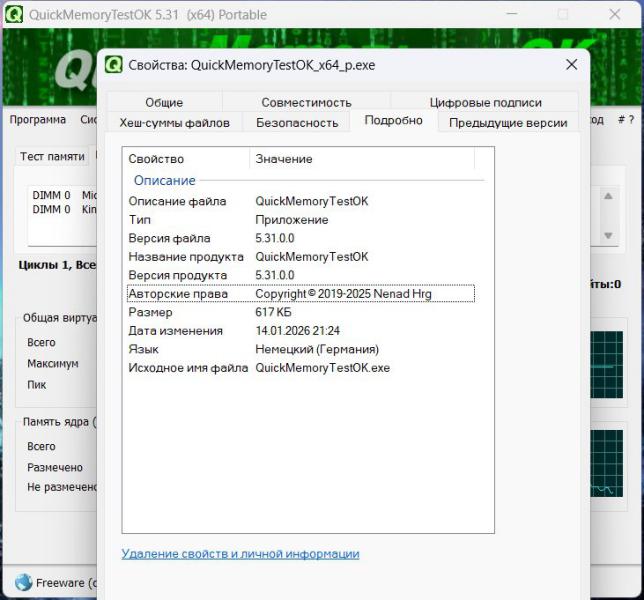Click the QuickMemoryTestOK icon in main title bar
The width and height of the screenshot is (644, 600).
tap(14, 15)
